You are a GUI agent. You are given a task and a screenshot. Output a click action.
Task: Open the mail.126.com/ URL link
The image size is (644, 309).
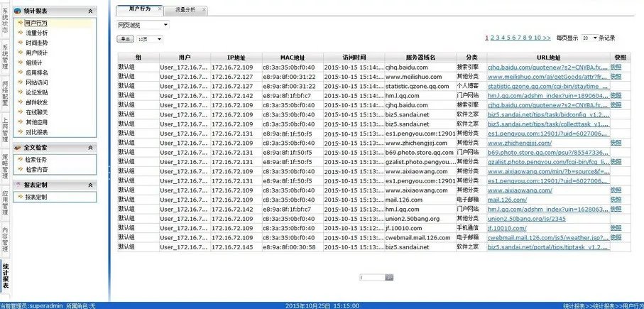point(507,200)
